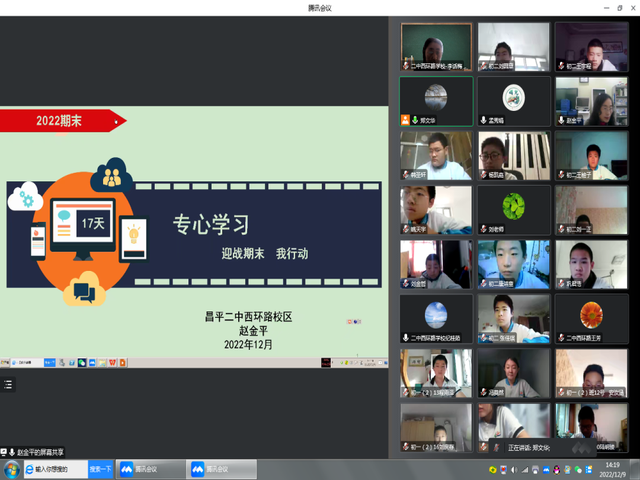Click screen-share indicator icon at bottom-left
Viewport: 640px width, 480px height.
click(4, 452)
